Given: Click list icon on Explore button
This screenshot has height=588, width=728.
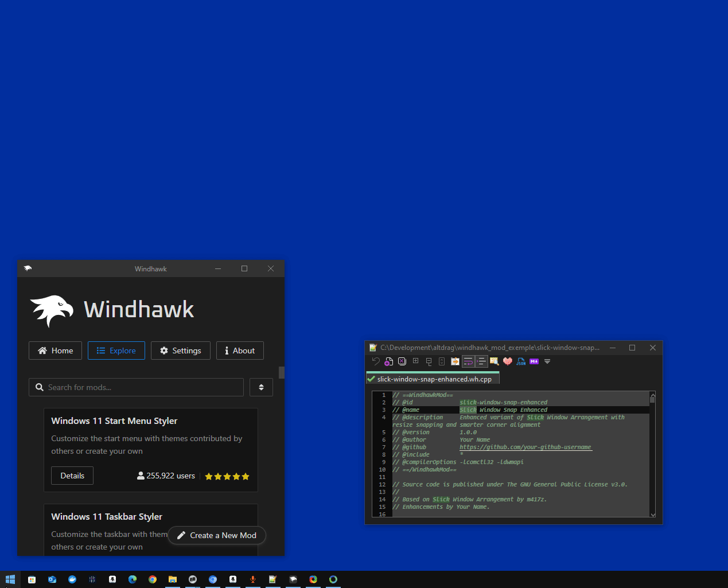Looking at the screenshot, I should tap(101, 351).
